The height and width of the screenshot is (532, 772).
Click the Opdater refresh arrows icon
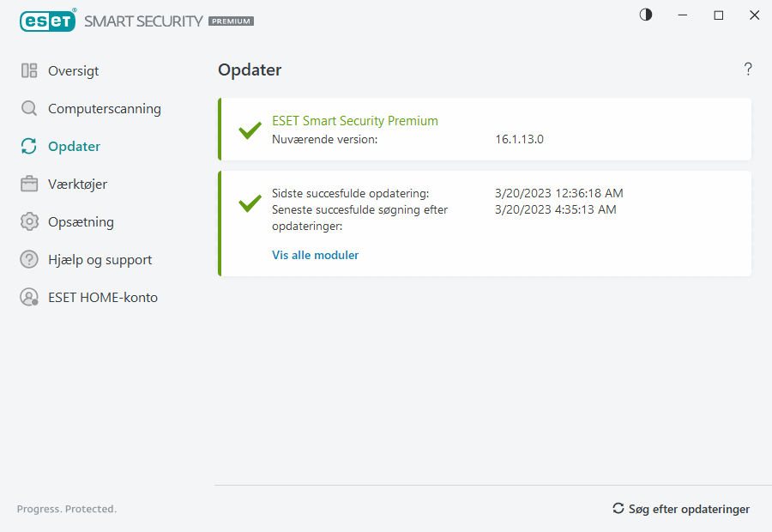pyautogui.click(x=29, y=147)
